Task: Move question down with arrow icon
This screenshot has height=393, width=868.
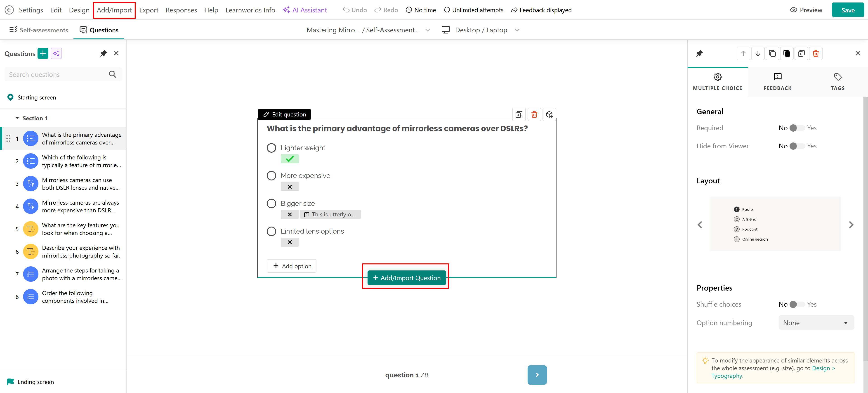Action: (757, 53)
